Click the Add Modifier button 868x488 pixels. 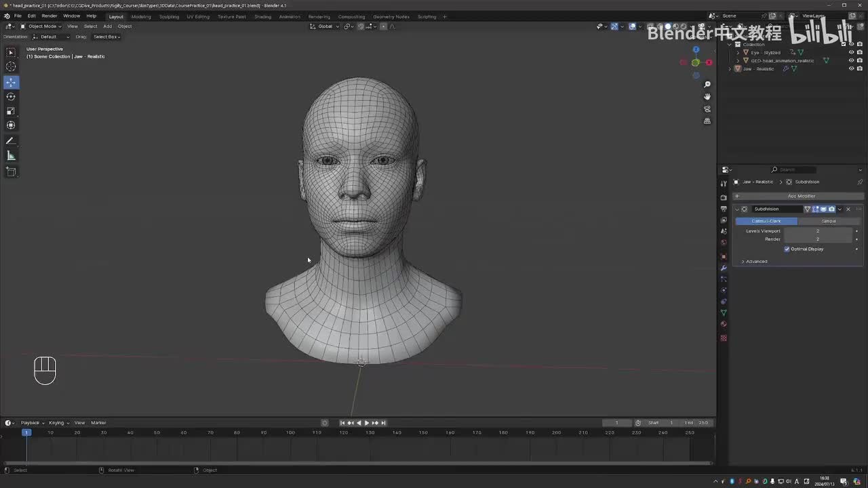click(801, 196)
